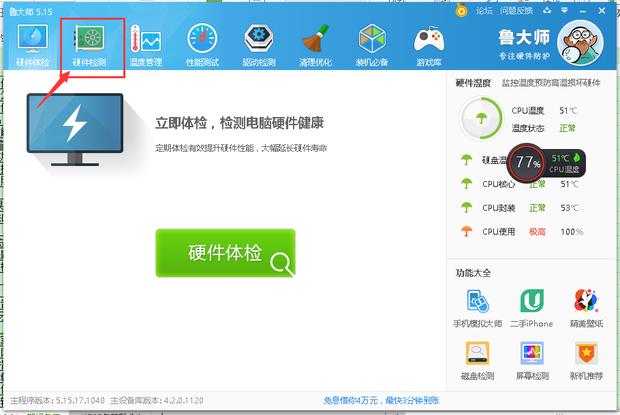This screenshot has width=620, height=415.
Task: Open the 游戏库 game library tab
Action: point(430,44)
